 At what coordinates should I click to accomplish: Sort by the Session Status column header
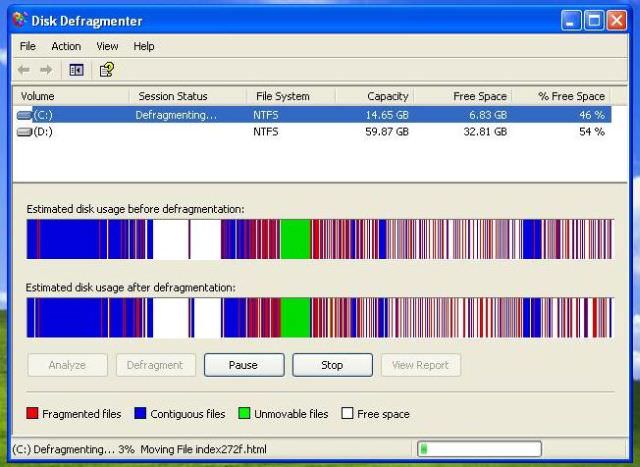tap(188, 96)
